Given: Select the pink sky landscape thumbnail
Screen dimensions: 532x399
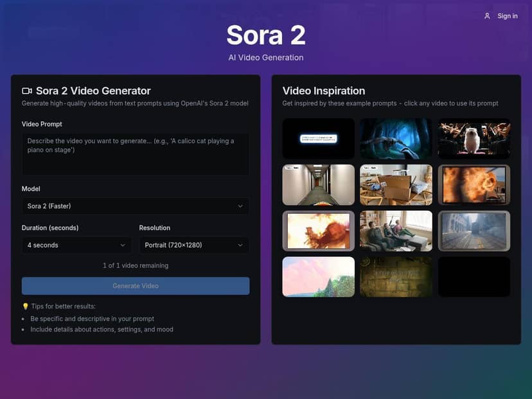Looking at the screenshot, I should (x=318, y=277).
